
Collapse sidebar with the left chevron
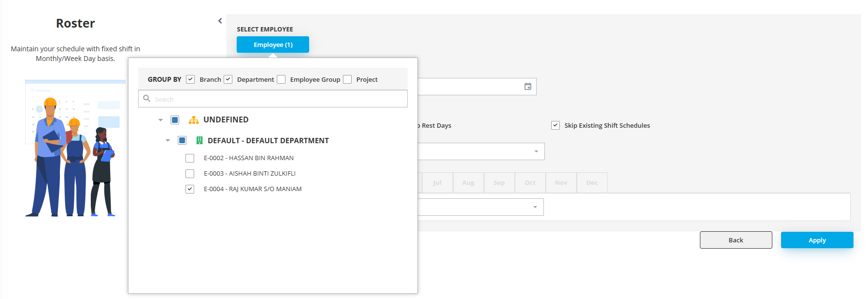coord(220,21)
